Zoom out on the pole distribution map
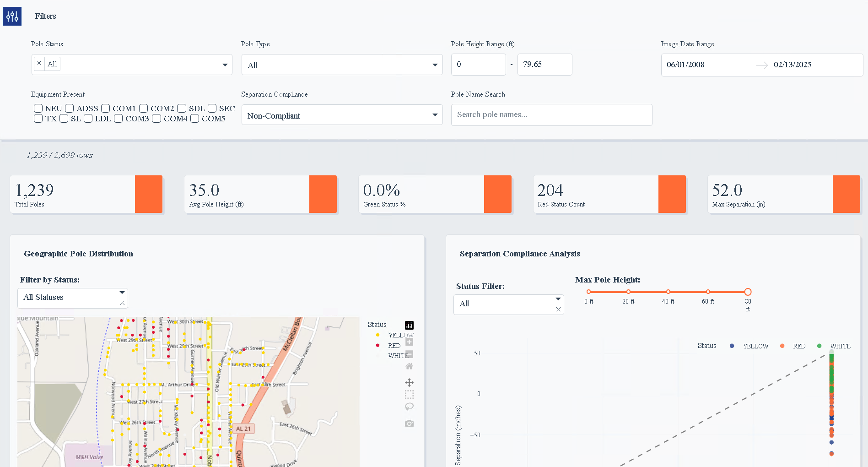The image size is (868, 467). coord(409,354)
